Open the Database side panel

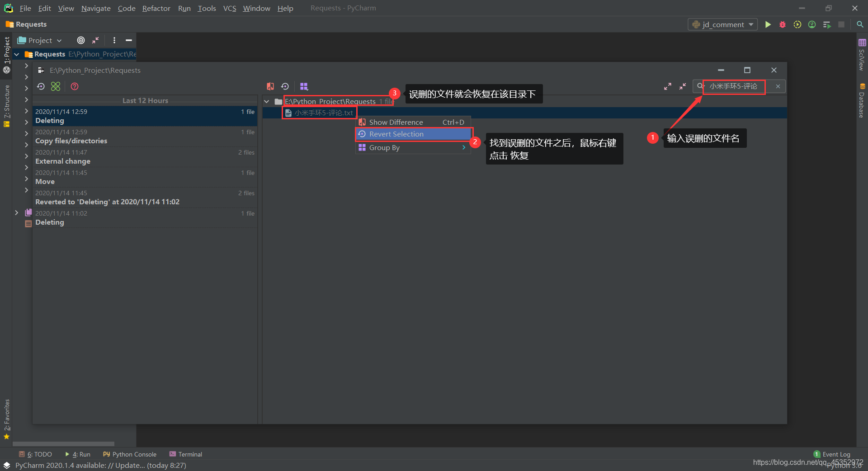coord(862,100)
